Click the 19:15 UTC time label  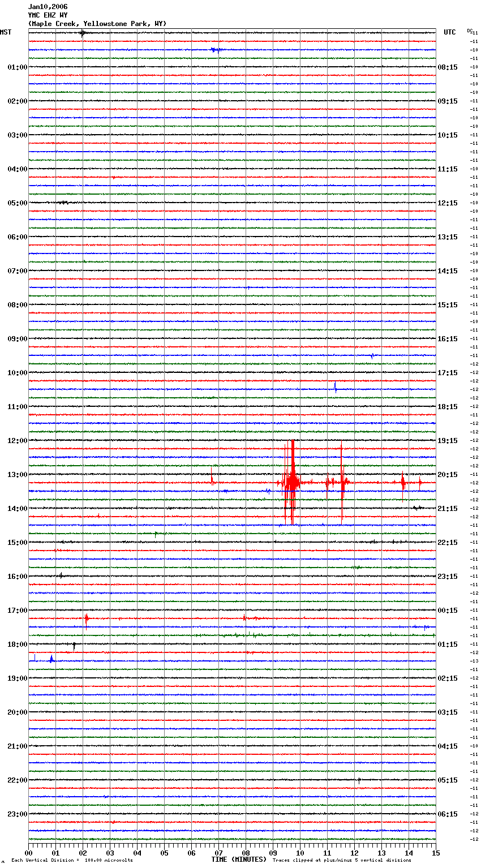448,441
